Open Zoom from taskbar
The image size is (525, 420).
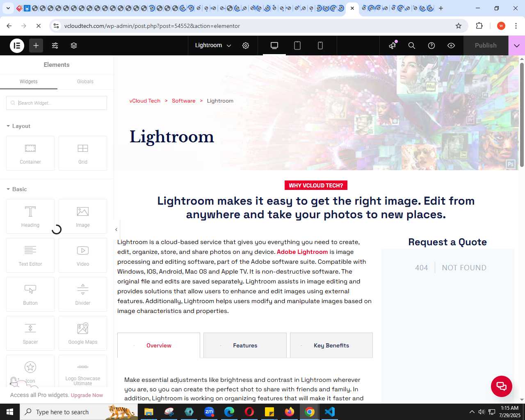tap(209, 412)
